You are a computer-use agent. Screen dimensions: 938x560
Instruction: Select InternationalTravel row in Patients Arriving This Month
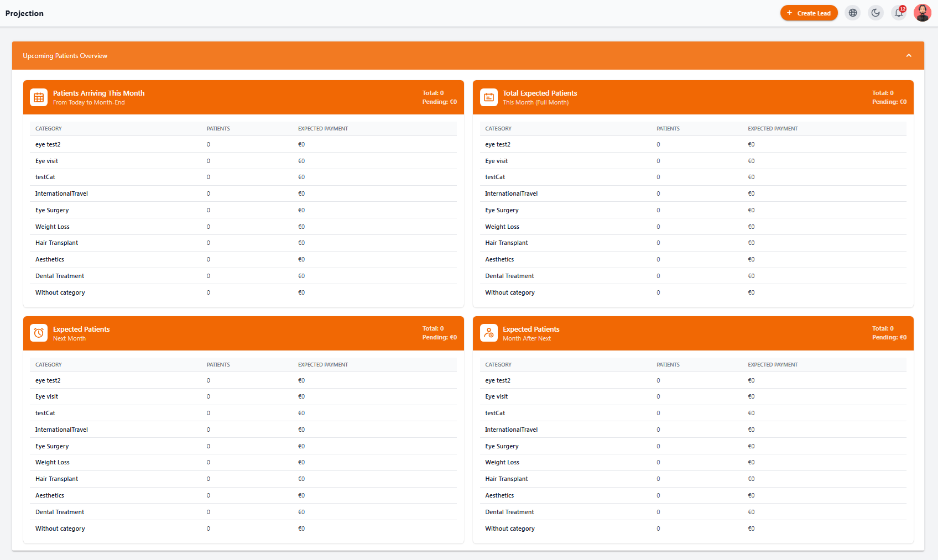point(243,193)
